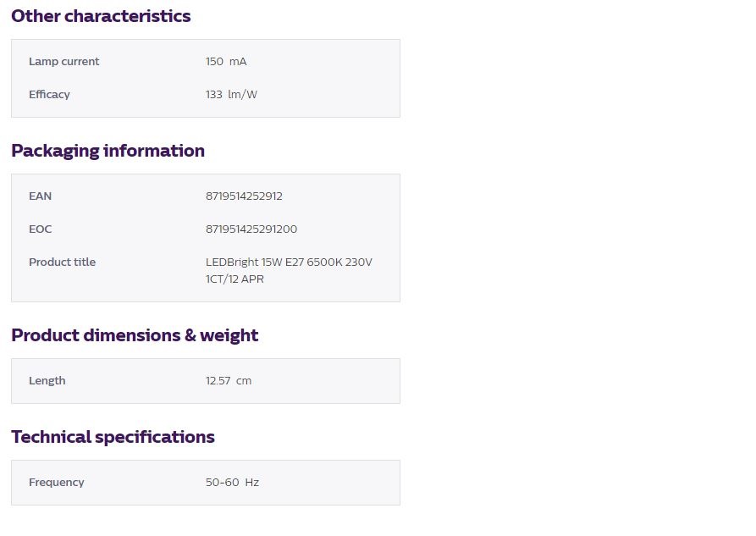Select the EOC label

pos(40,229)
